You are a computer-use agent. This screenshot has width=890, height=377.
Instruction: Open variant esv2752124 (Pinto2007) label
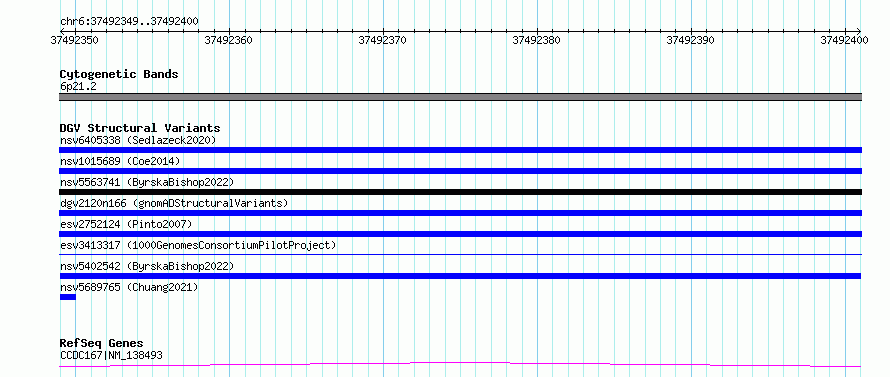coord(126,224)
